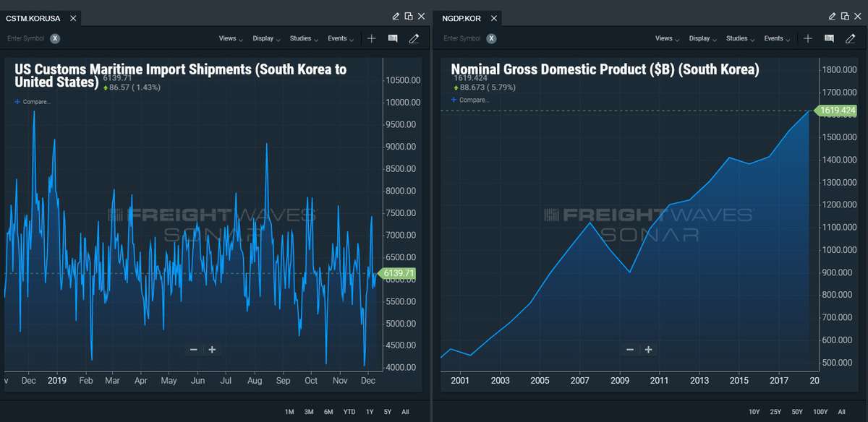Activate the drawing pencil tool in left toolbar
Viewport: 868px width, 422px height.
click(414, 38)
